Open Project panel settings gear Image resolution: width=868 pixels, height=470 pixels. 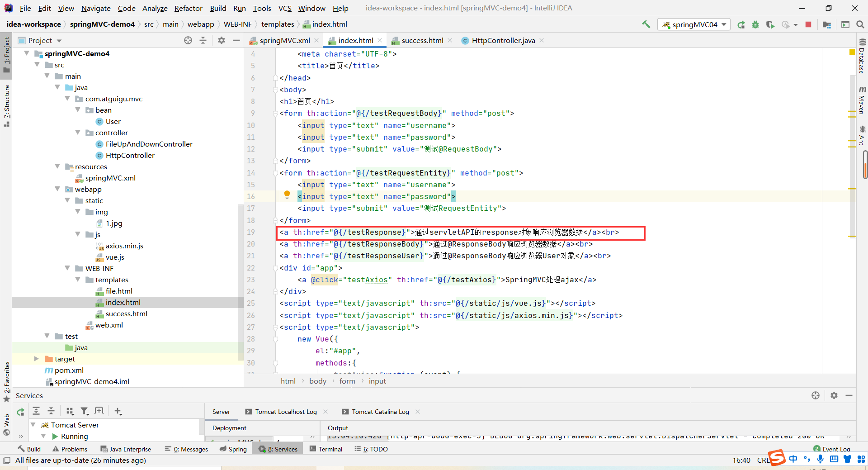[x=221, y=40]
